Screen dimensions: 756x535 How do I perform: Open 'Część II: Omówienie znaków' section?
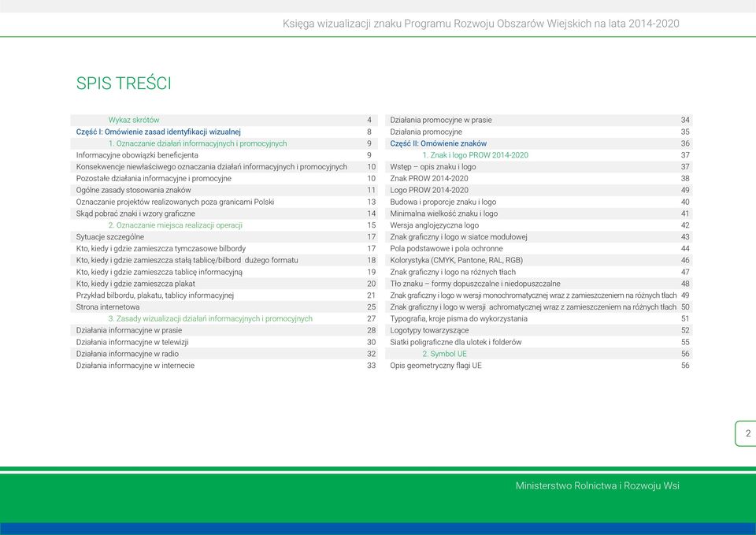tap(439, 143)
